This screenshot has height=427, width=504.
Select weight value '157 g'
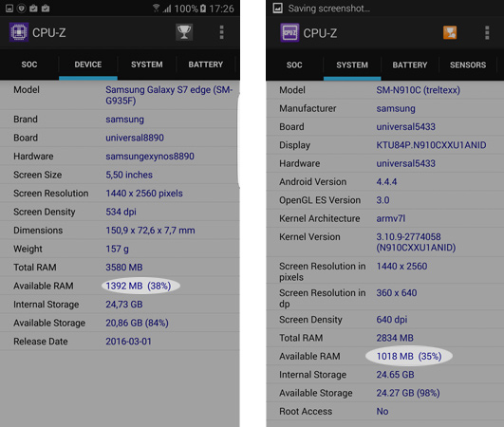(x=117, y=249)
